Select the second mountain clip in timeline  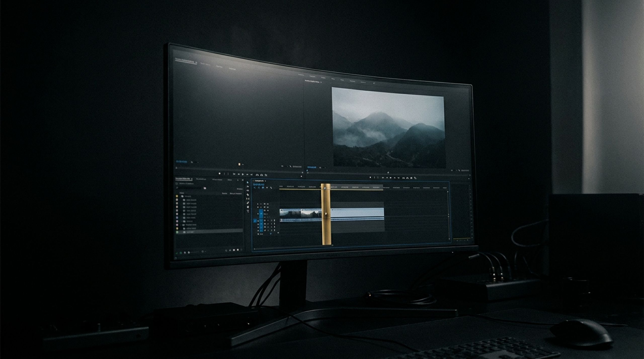[311, 213]
